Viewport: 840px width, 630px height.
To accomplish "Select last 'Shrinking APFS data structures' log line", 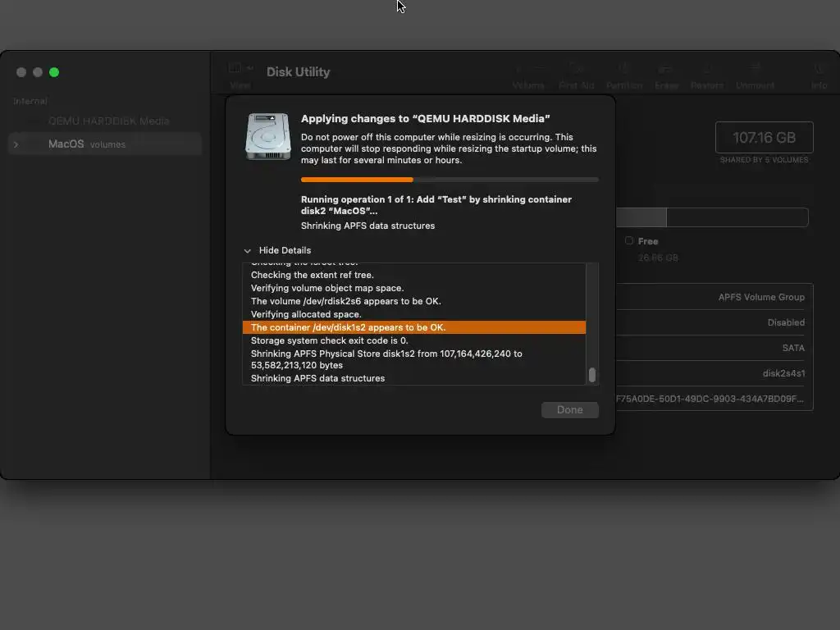I will (x=317, y=378).
